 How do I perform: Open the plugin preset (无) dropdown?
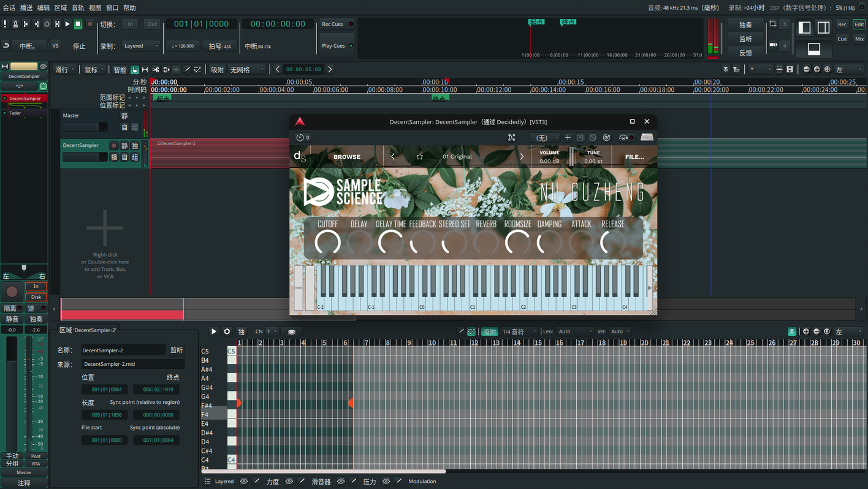coord(545,138)
